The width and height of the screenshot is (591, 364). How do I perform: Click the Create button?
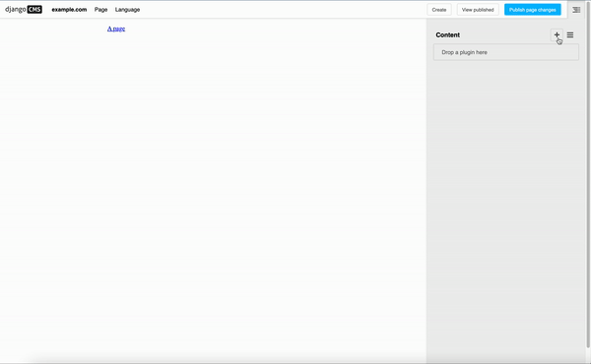pos(439,10)
